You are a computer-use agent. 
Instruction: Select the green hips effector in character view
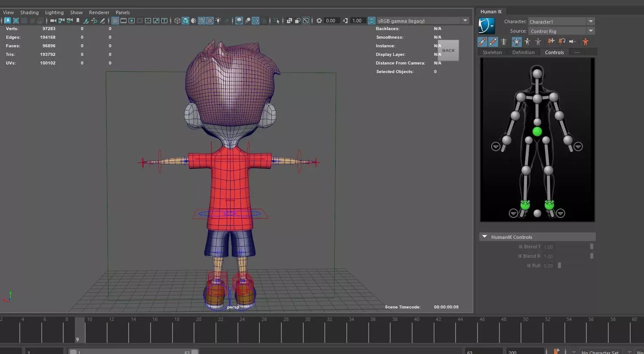(x=537, y=131)
